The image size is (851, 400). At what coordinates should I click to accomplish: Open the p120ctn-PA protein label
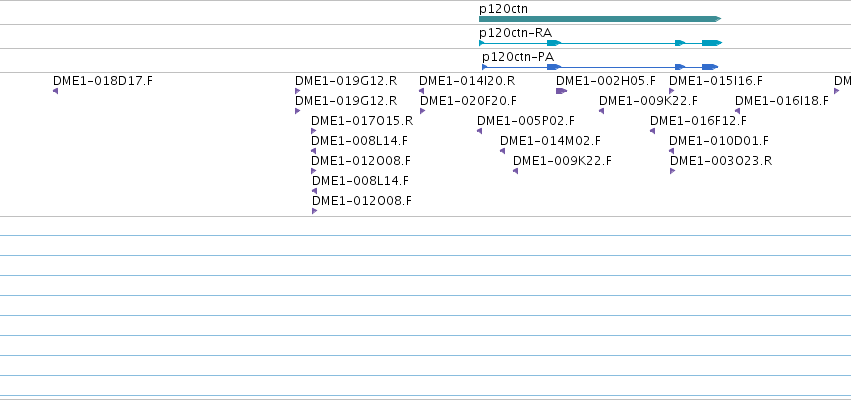point(518,57)
